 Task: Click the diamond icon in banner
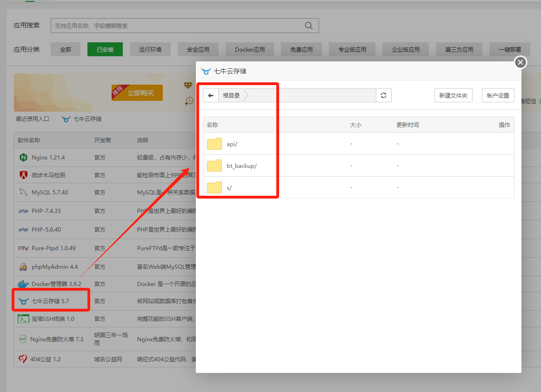point(188,85)
